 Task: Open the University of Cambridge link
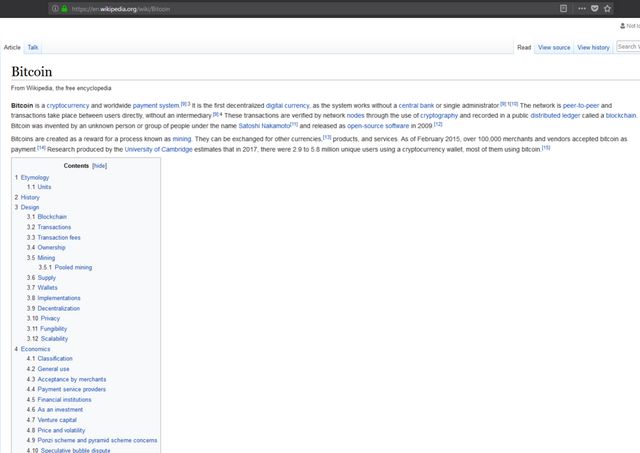[158, 149]
